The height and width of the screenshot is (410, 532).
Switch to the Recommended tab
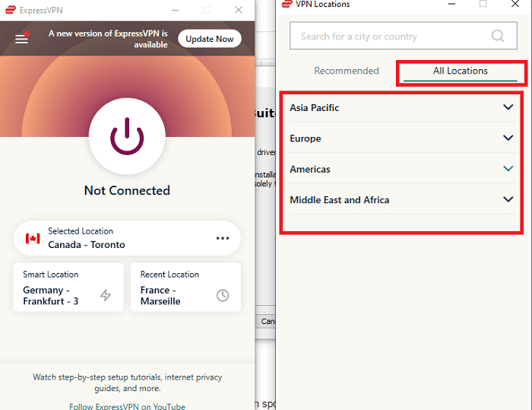(347, 71)
